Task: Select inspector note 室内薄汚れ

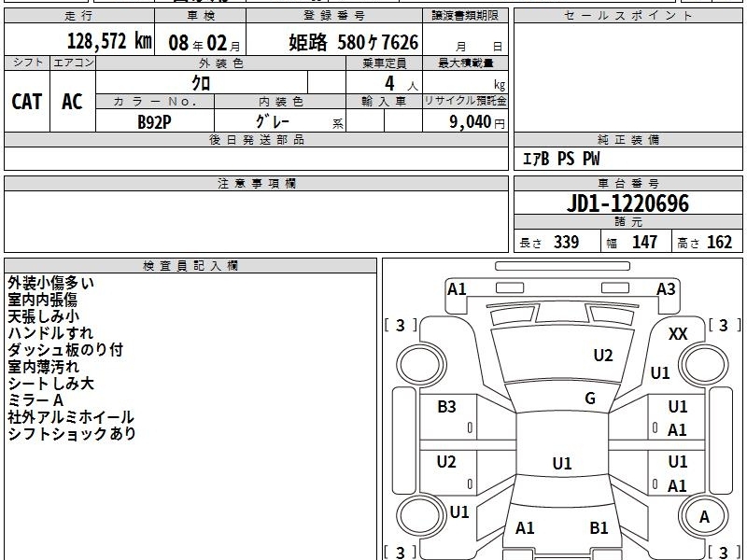Action: pos(43,367)
